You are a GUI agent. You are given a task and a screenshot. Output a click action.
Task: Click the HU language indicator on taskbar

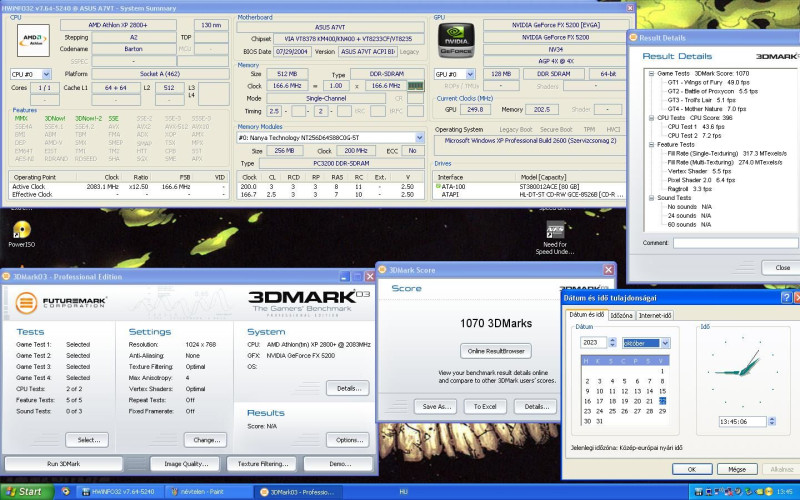coord(403,492)
